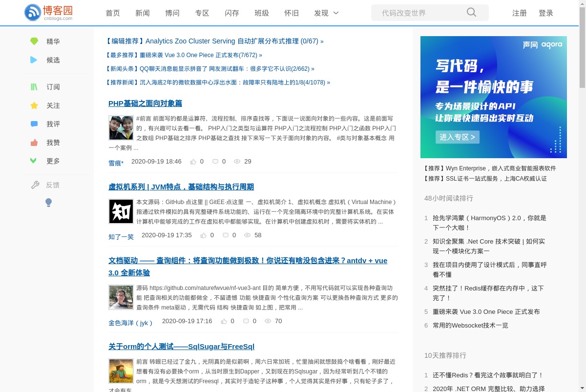Viewport: 586px width, 392px height.
Task: Open author link 知了一笑
Action: click(121, 237)
